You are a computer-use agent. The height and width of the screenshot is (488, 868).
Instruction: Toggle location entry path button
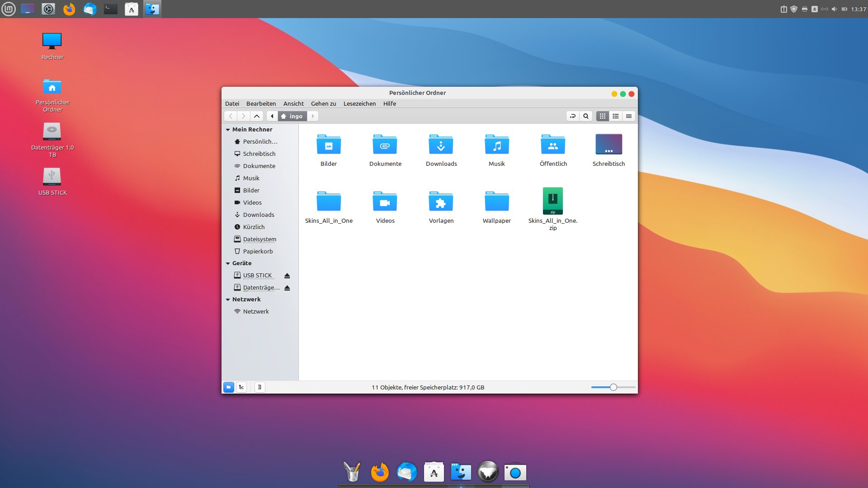point(573,116)
